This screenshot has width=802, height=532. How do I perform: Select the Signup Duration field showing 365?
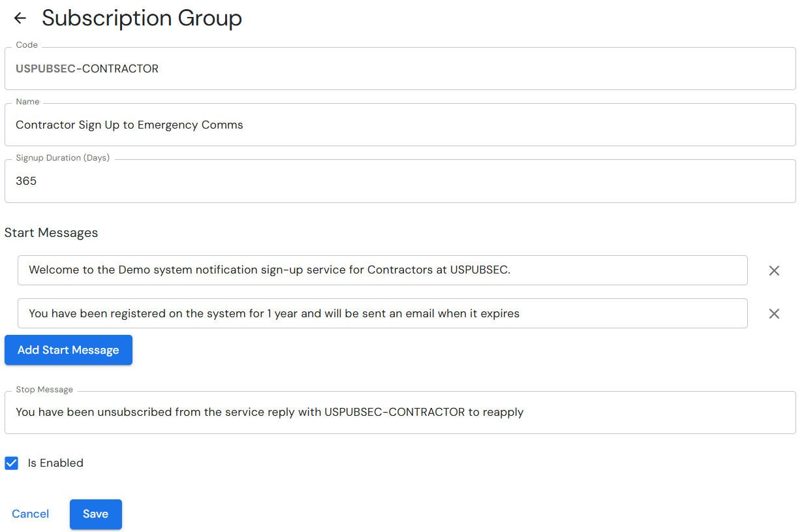click(400, 181)
